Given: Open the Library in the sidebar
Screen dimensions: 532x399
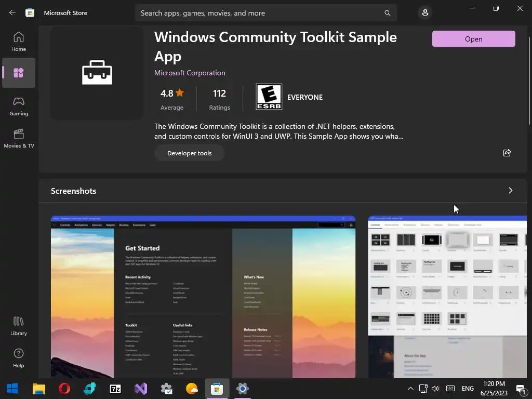Looking at the screenshot, I should point(19,326).
